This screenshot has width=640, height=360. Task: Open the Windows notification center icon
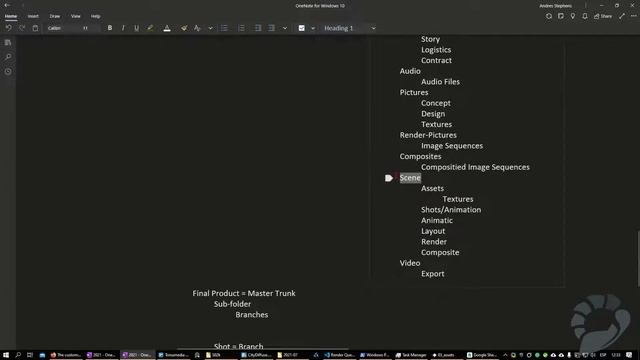tap(629, 355)
